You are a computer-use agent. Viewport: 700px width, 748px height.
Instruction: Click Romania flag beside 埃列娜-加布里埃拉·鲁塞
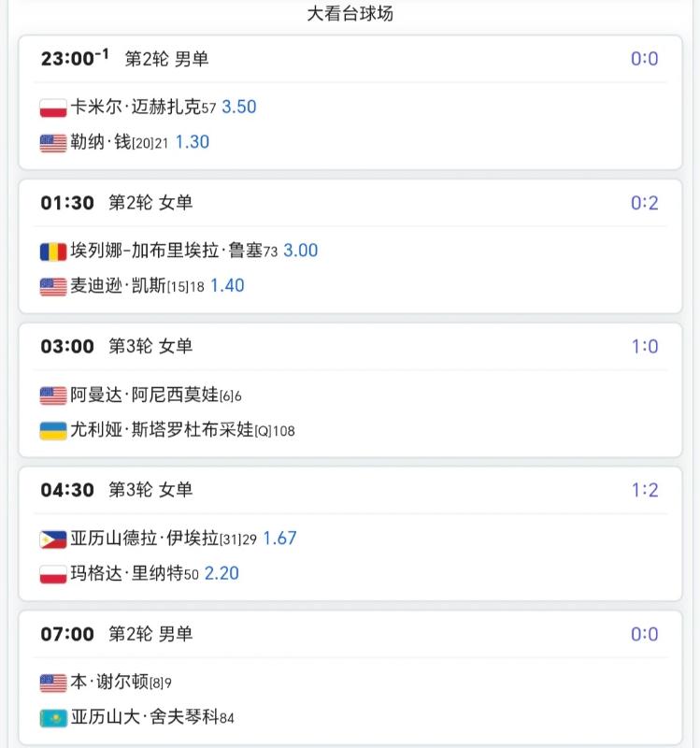(53, 251)
